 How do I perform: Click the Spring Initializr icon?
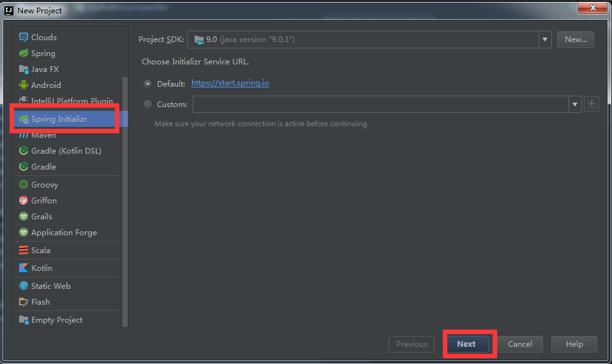tap(24, 119)
